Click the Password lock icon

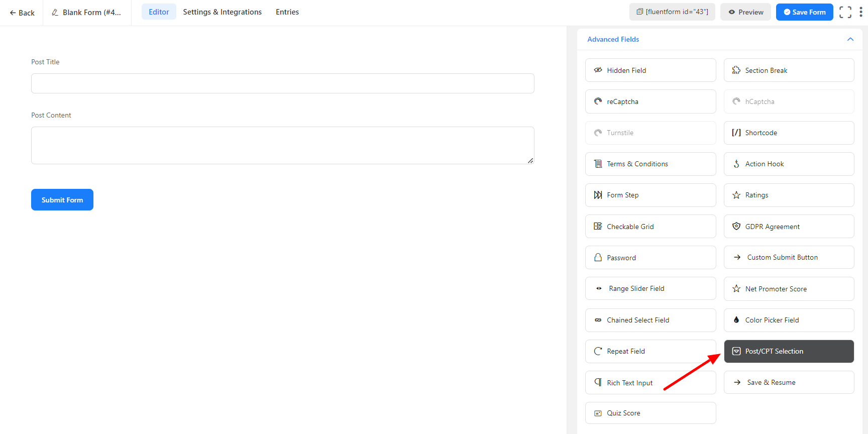click(598, 258)
